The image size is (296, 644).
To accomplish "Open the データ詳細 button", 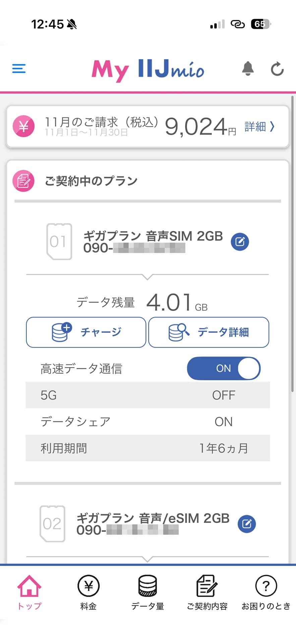I will point(209,332).
